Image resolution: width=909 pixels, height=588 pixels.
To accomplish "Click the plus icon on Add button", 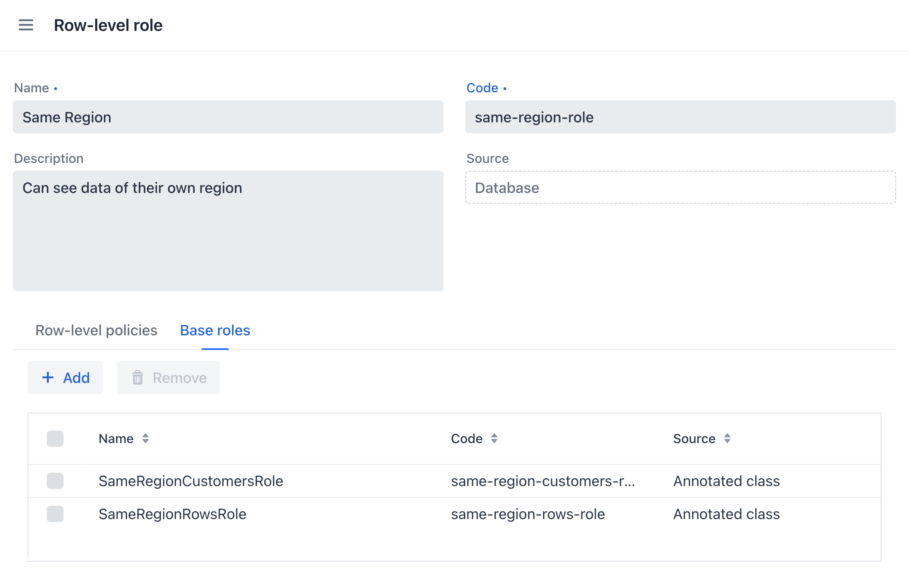I will pyautogui.click(x=48, y=378).
